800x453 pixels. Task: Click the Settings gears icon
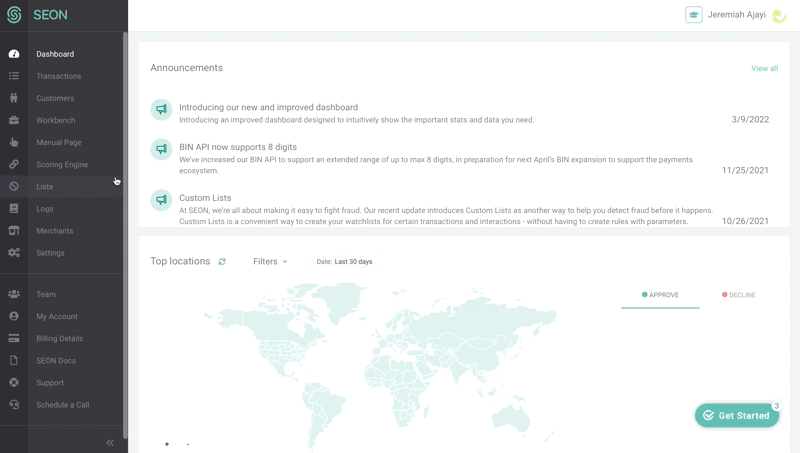[x=14, y=253]
